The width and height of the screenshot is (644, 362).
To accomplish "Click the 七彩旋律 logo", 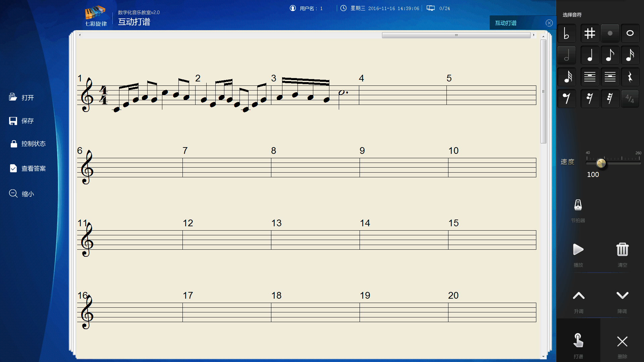I will point(96,16).
